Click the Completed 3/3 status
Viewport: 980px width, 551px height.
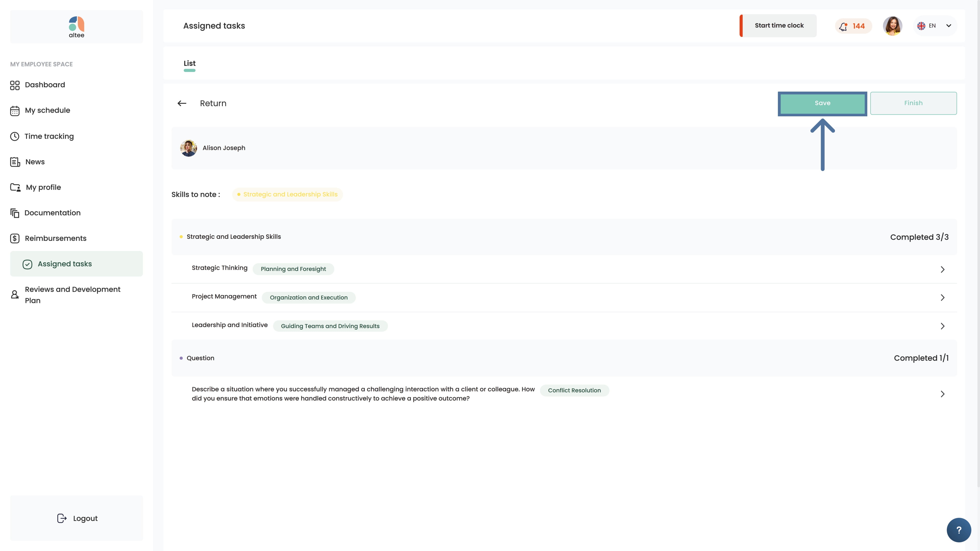[x=919, y=237]
